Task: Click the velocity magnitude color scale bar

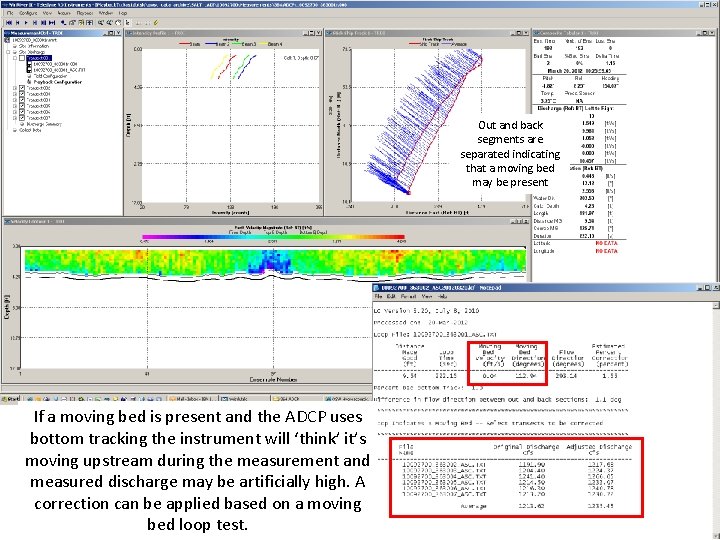Action: coord(273,237)
